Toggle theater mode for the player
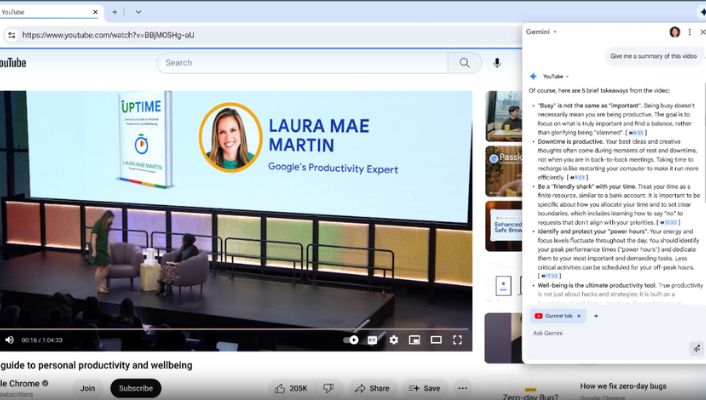 pos(436,340)
